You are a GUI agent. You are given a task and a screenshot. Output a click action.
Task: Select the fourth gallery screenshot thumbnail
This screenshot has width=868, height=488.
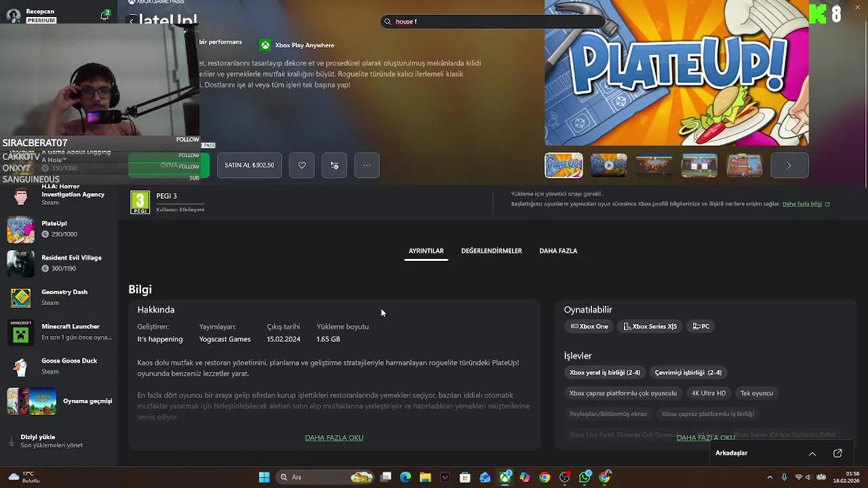(x=699, y=165)
